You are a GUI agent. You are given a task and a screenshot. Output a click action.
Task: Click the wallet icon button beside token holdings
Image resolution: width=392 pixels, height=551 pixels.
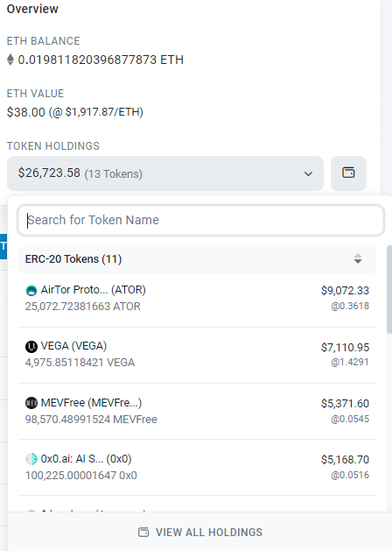tap(348, 173)
